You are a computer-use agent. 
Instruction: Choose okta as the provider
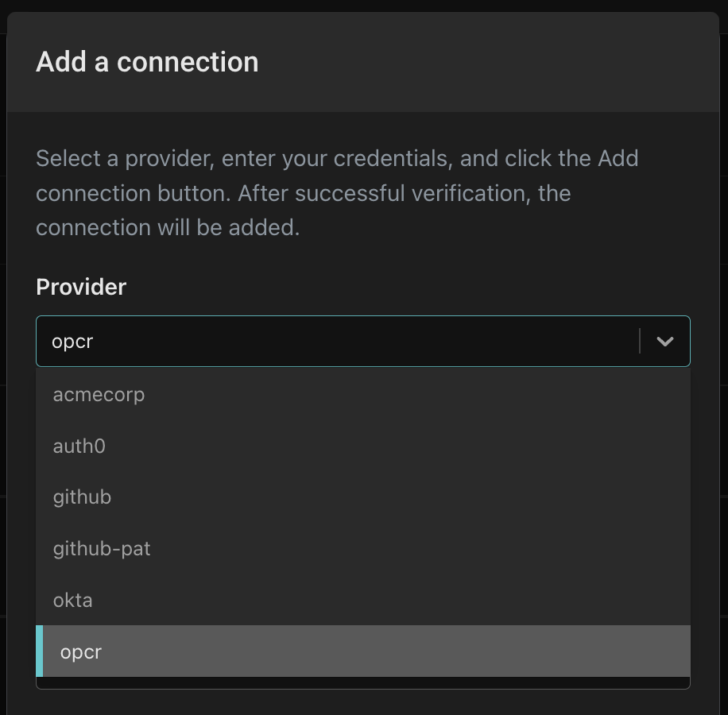(73, 600)
